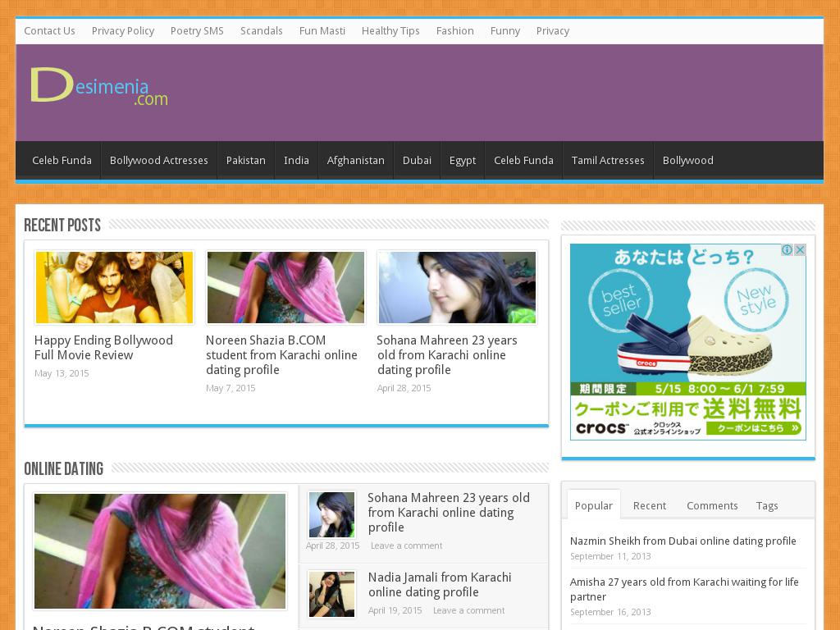This screenshot has width=840, height=630.
Task: Open Nadia Jamali from Karachi post
Action: pyautogui.click(x=440, y=584)
